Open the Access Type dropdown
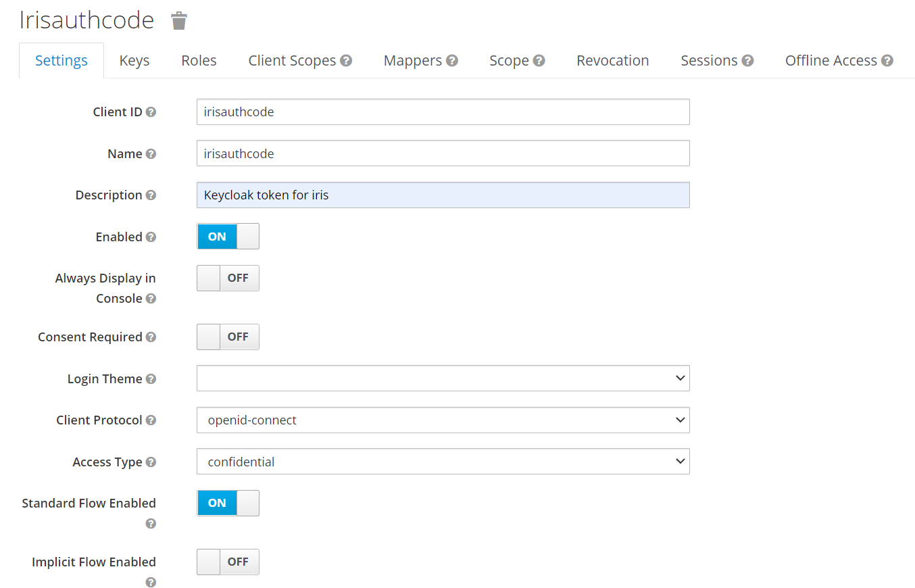Viewport: 915px width, 588px height. [443, 462]
